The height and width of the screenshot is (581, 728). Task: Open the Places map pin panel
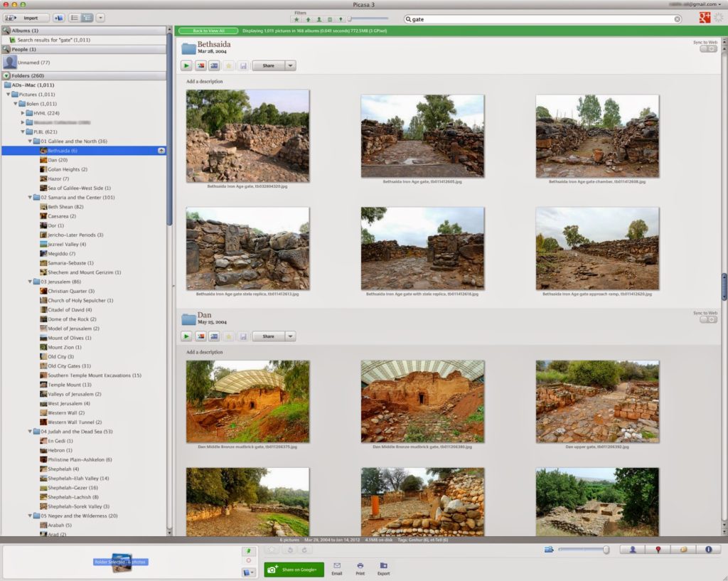tap(658, 550)
